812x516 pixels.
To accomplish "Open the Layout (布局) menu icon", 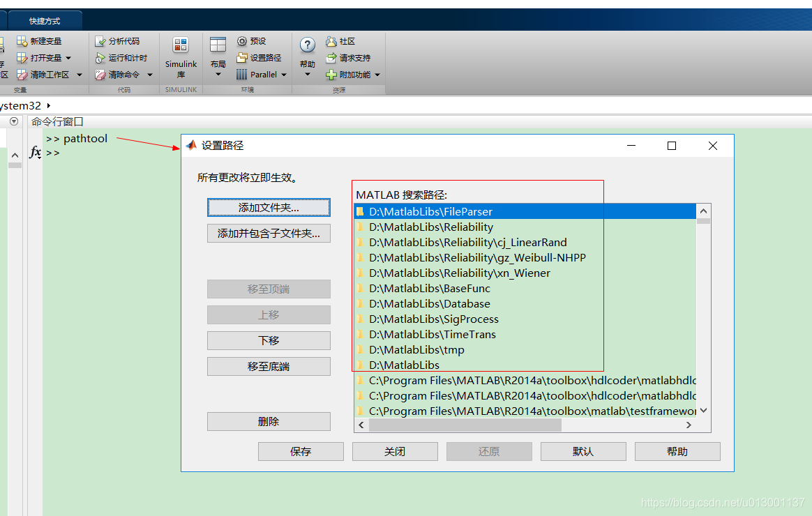I will tap(218, 45).
